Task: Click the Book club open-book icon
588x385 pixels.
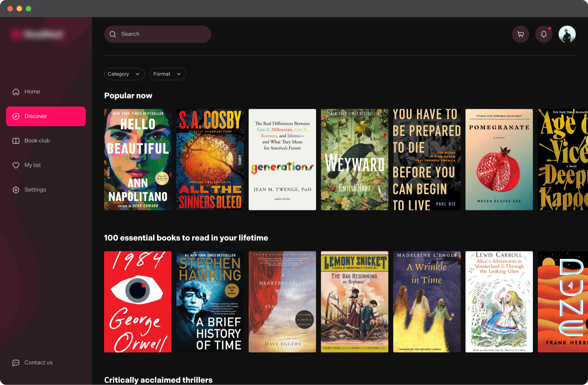Action: pos(16,141)
